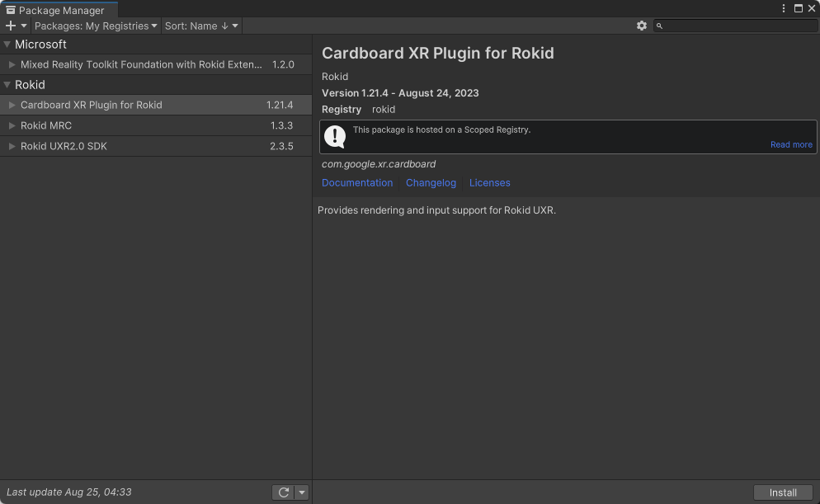Open the add package dropdown arrow
The width and height of the screenshot is (820, 504).
coord(24,26)
